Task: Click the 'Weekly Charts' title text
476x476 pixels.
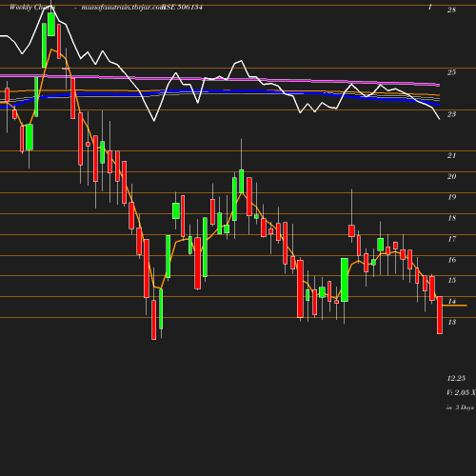Action: point(32,8)
